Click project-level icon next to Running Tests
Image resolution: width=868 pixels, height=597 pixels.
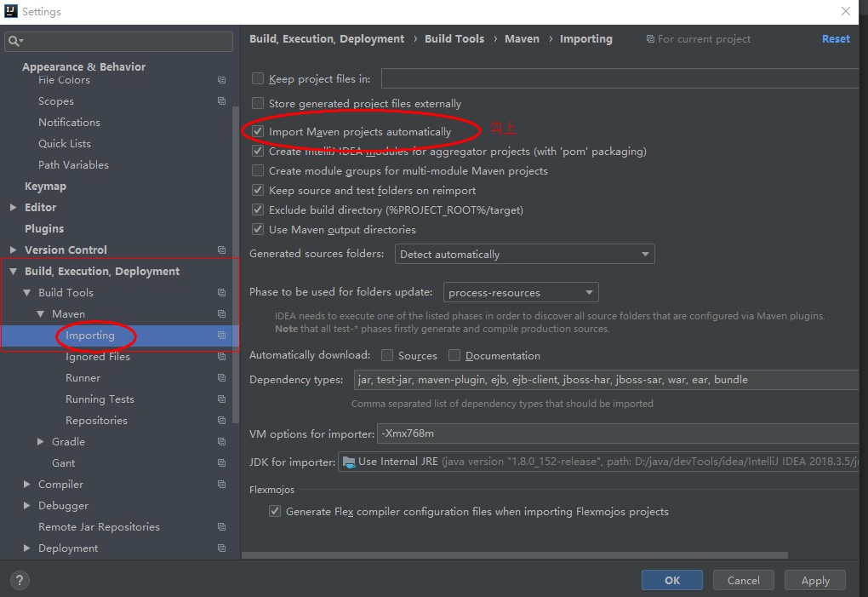(x=221, y=399)
